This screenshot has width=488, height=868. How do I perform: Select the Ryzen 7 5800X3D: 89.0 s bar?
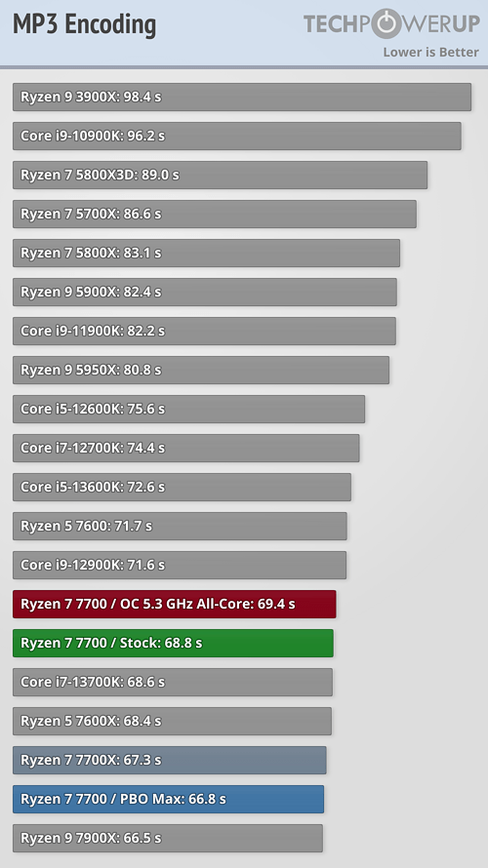pos(220,175)
